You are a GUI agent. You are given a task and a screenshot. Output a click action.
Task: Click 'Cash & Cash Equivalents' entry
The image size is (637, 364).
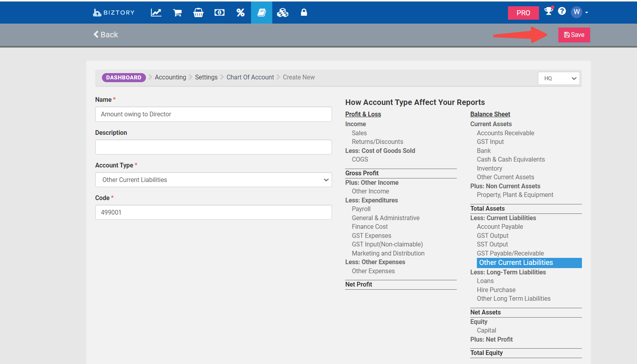point(511,160)
